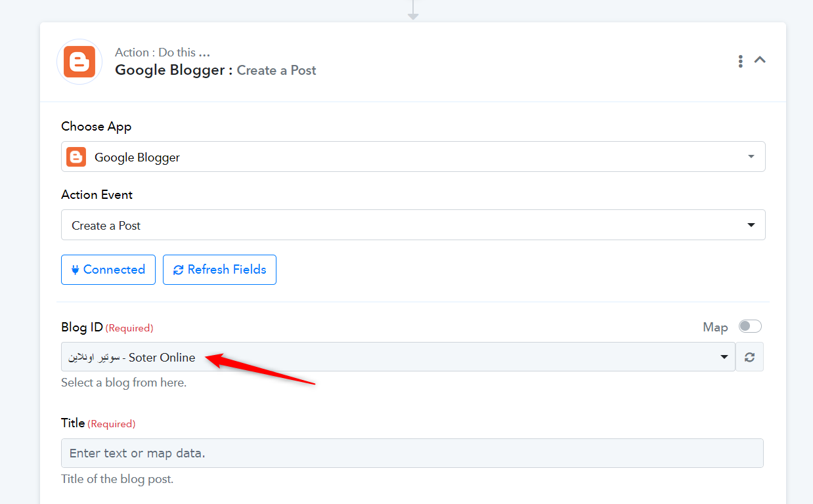Select Create a Post in Action Event
Image resolution: width=813 pixels, height=504 pixels.
pyautogui.click(x=413, y=225)
